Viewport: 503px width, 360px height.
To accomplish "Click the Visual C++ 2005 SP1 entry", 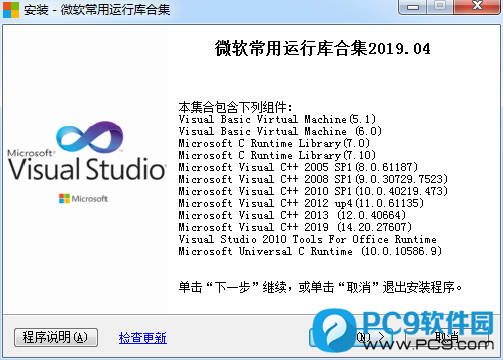I will click(298, 167).
